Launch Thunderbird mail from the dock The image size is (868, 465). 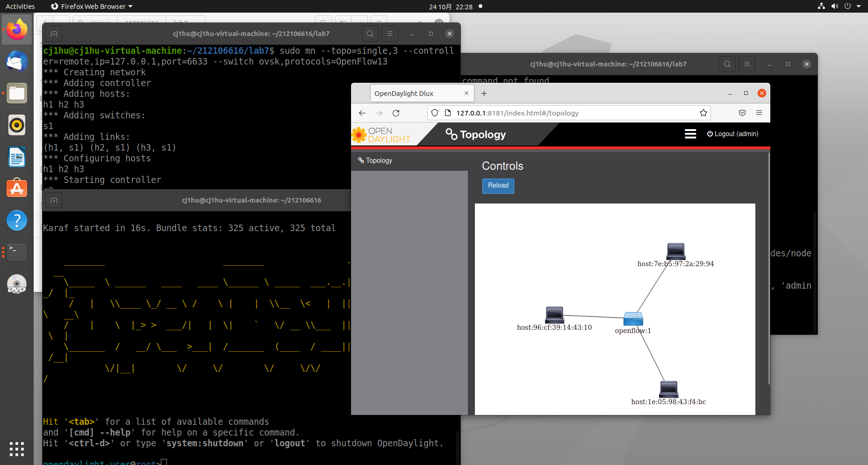point(17,61)
